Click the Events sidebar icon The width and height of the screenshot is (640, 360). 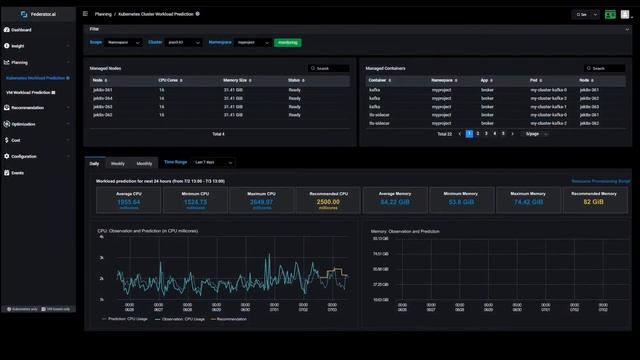click(7, 173)
